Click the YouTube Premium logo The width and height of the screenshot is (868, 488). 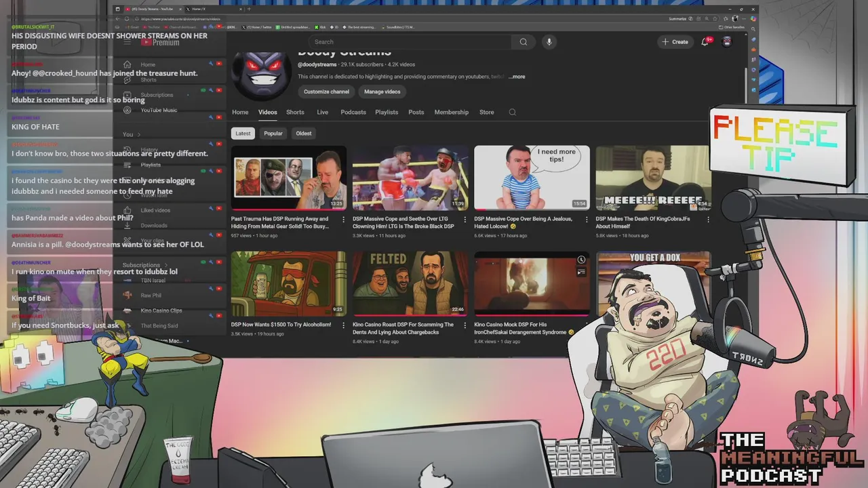160,42
